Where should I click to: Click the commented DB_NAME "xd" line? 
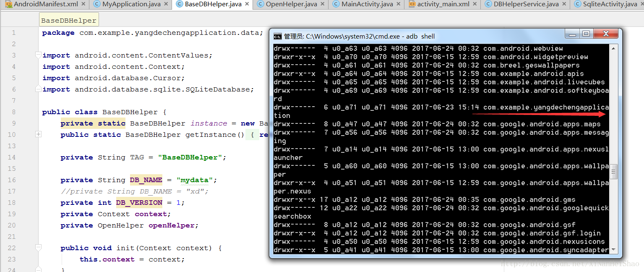tap(134, 191)
